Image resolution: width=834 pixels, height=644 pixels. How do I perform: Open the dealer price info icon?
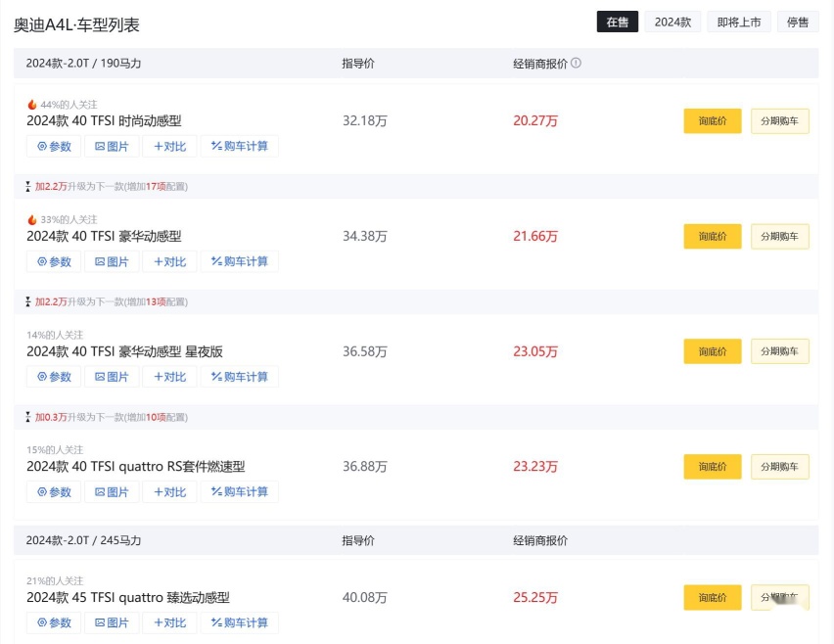tap(576, 63)
